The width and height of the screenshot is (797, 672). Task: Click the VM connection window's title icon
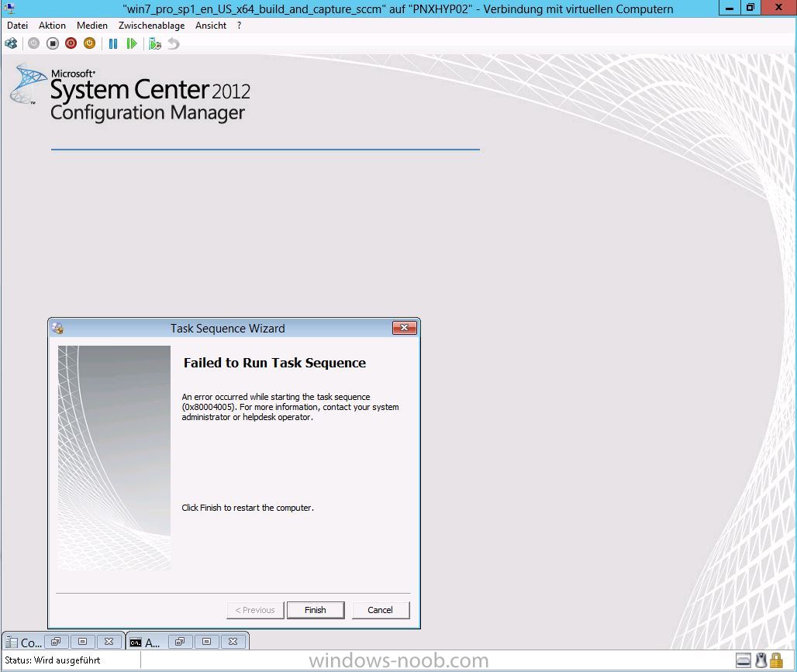tap(9, 8)
